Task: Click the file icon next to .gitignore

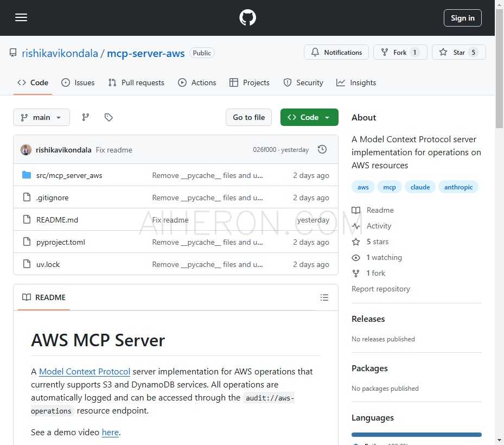Action: coord(27,197)
